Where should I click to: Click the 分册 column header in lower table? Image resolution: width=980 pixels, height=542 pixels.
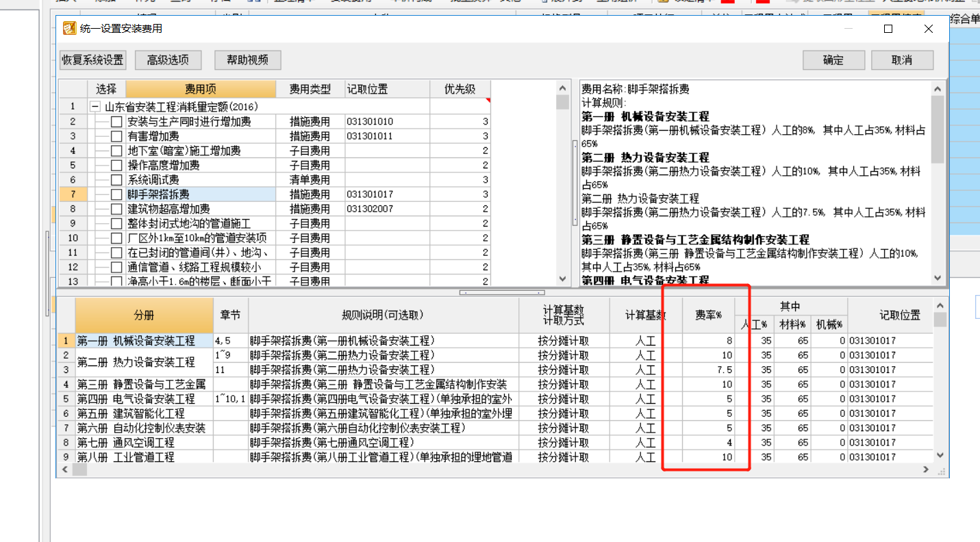pos(144,315)
